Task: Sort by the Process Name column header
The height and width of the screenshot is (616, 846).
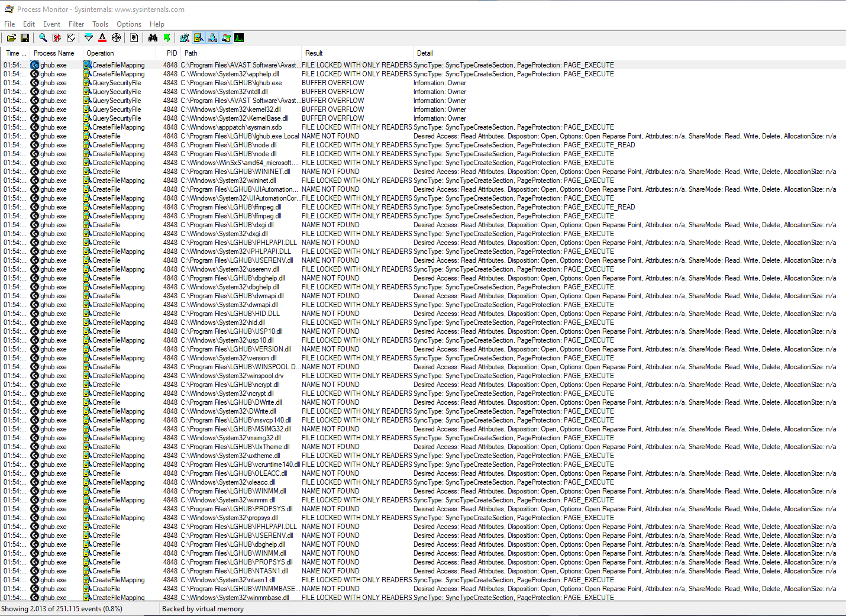Action: click(56, 53)
